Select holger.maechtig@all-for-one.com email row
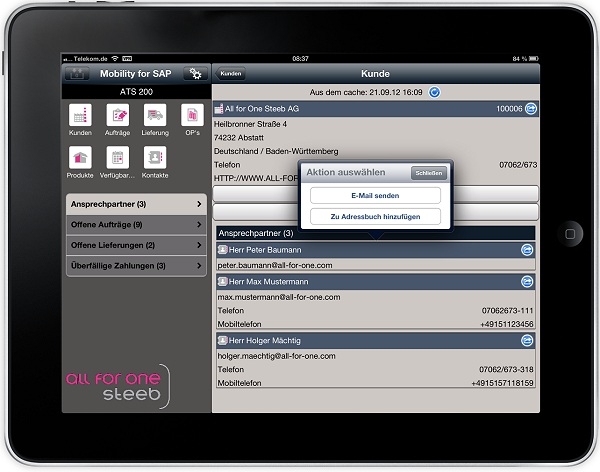This screenshot has height=472, width=600. 375,355
